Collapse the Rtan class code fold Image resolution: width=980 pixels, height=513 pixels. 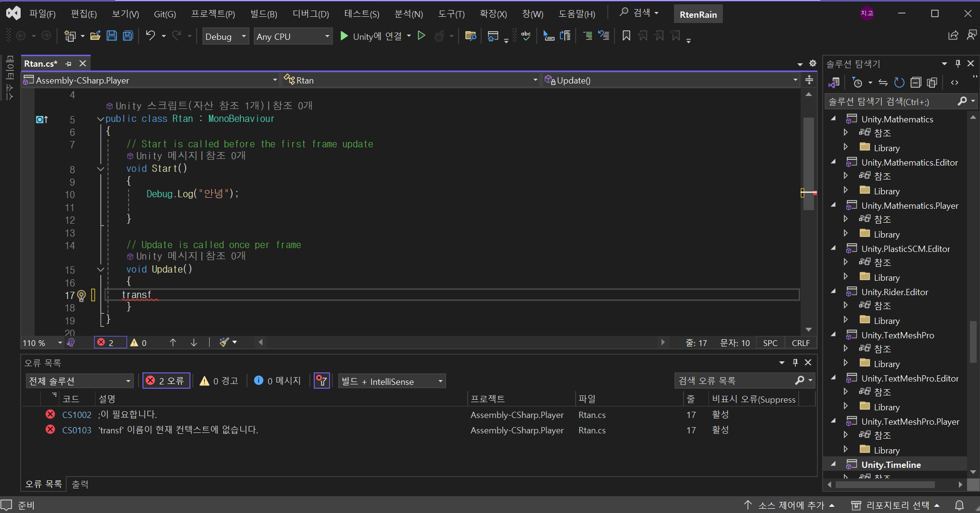(x=100, y=119)
